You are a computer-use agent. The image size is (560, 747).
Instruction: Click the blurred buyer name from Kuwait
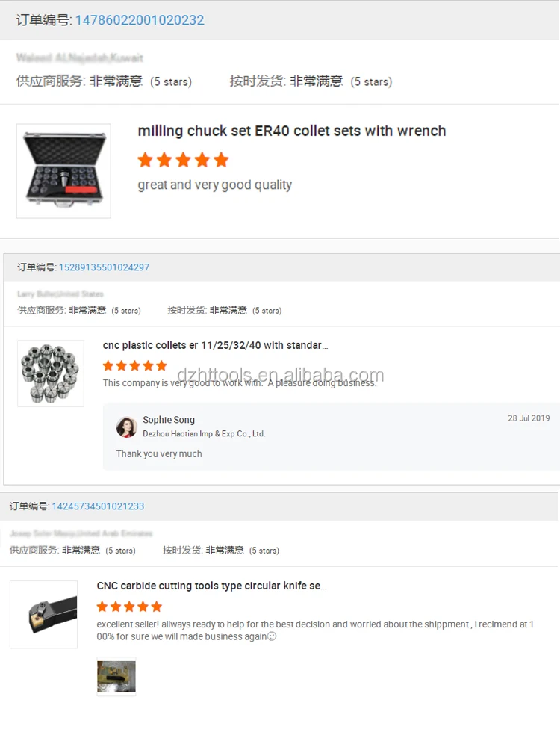tap(80, 58)
